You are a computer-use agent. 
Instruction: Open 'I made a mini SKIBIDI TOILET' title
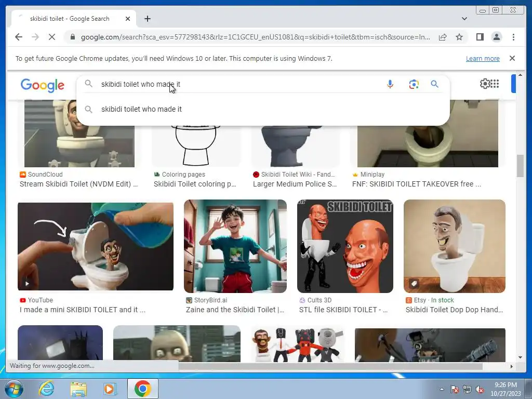click(83, 310)
